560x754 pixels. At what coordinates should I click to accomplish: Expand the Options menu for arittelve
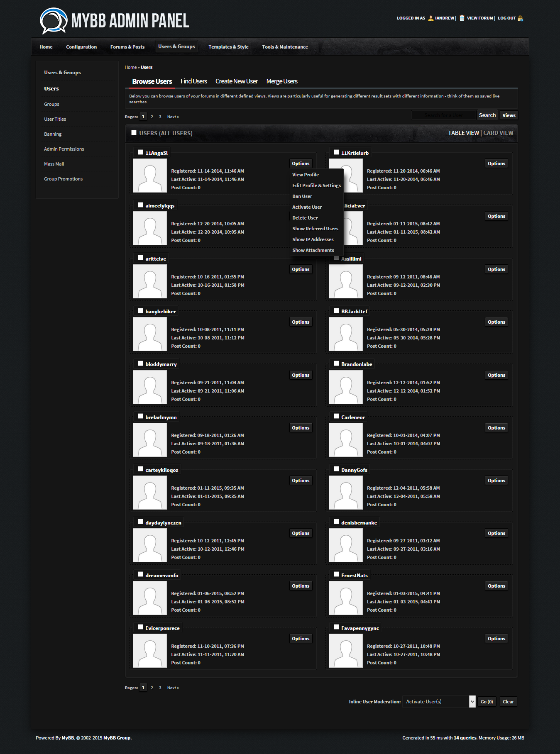tap(301, 269)
